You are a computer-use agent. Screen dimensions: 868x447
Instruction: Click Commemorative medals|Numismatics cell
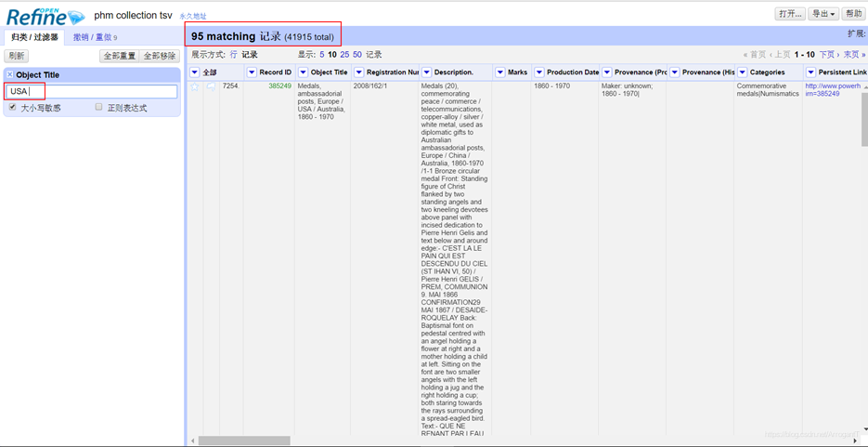pyautogui.click(x=768, y=90)
